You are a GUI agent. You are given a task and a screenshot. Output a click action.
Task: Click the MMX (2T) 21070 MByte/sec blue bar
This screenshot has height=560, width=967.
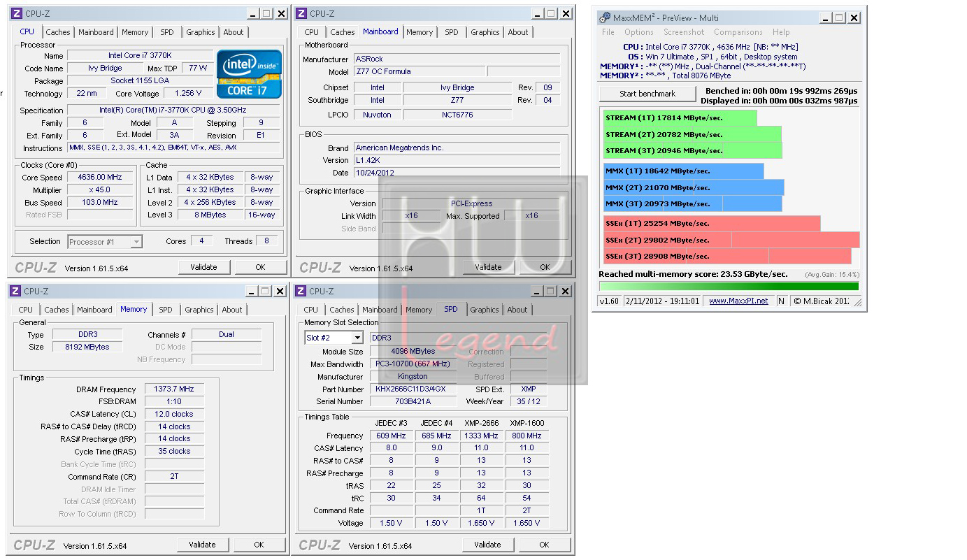694,187
